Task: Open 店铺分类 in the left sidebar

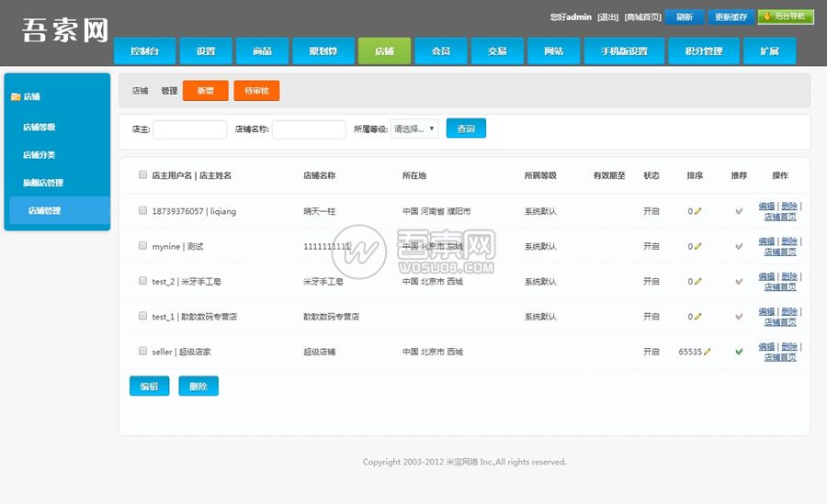Action: [x=40, y=155]
